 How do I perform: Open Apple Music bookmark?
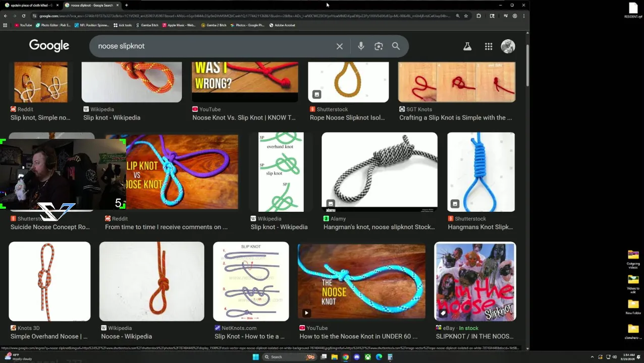click(x=179, y=25)
